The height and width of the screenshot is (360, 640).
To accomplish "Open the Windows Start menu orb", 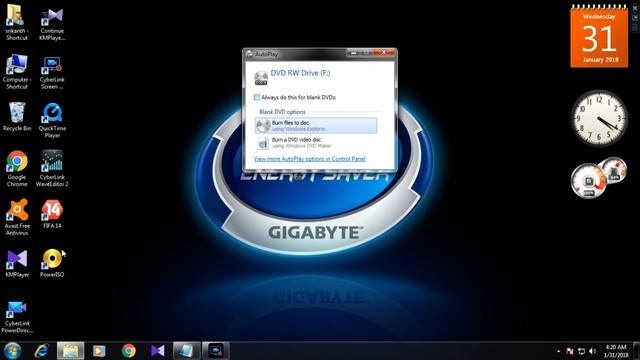I will [x=12, y=351].
